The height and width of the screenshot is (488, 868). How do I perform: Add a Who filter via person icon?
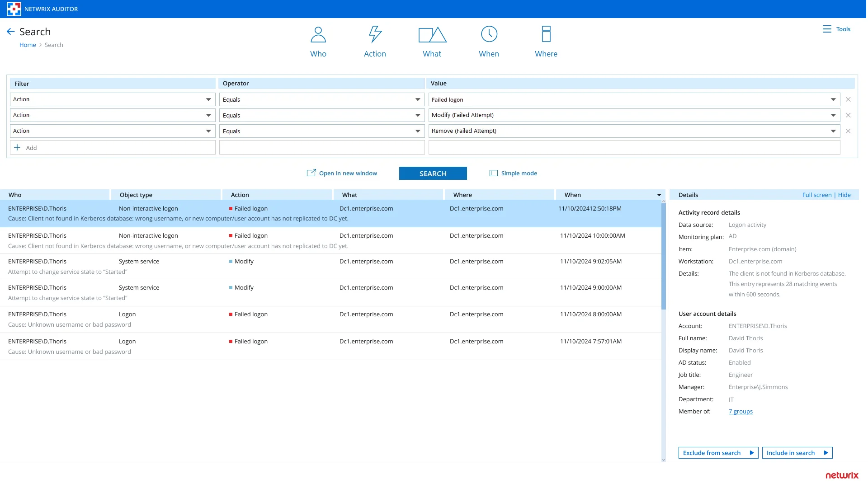click(318, 34)
